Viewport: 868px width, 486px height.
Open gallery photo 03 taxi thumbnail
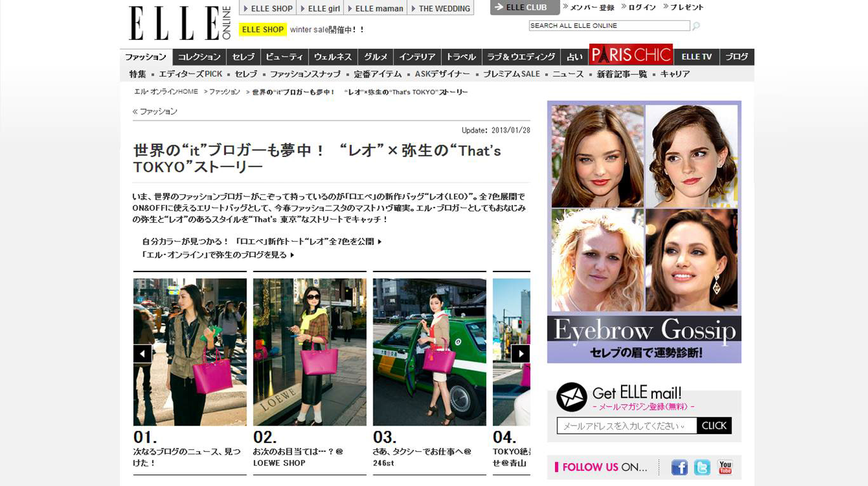pyautogui.click(x=429, y=352)
